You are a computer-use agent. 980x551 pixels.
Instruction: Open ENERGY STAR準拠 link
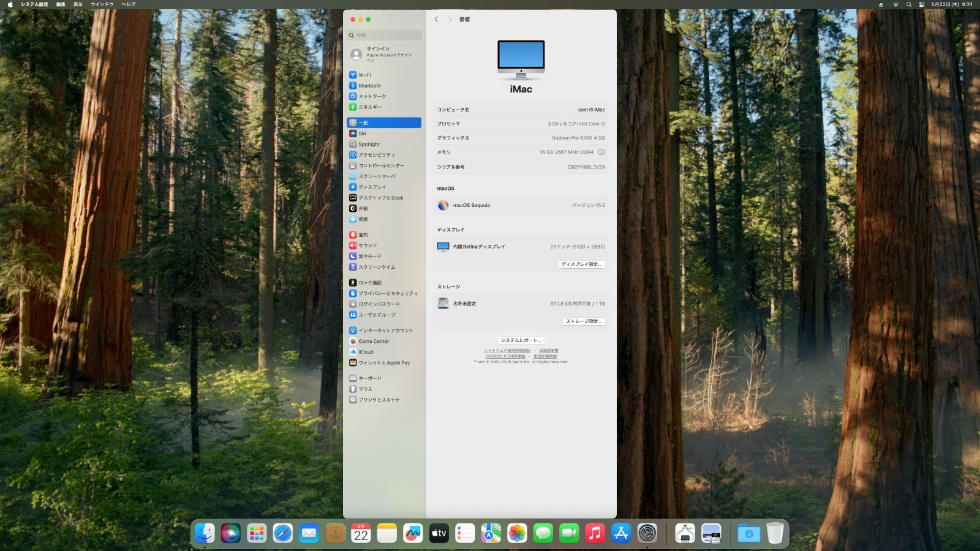(505, 356)
